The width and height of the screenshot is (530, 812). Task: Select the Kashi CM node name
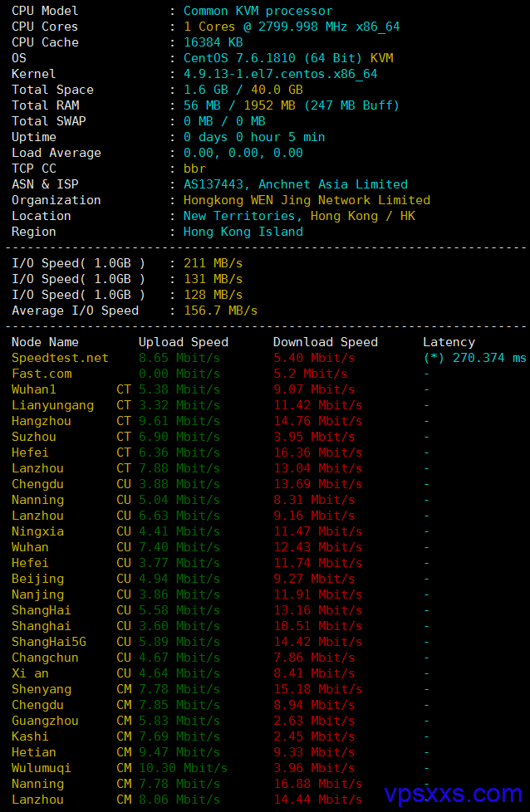coord(30,736)
